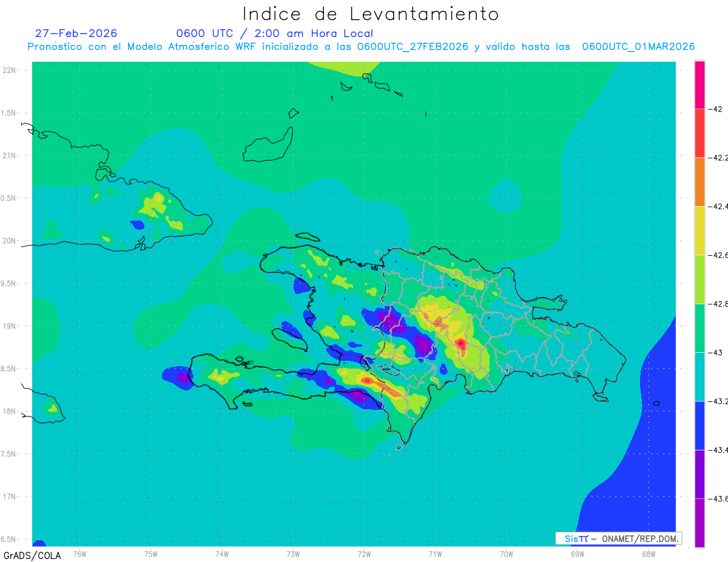
Task: Click the latitude label "21N"
Action: tap(9, 156)
